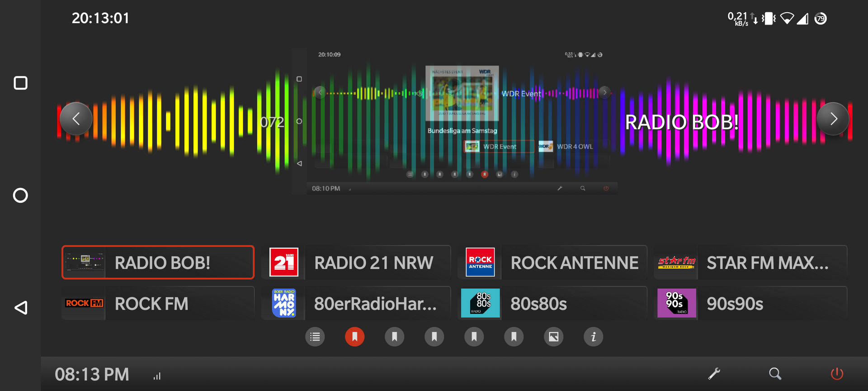Switch to the STAR FM MAX station

pyautogui.click(x=750, y=262)
